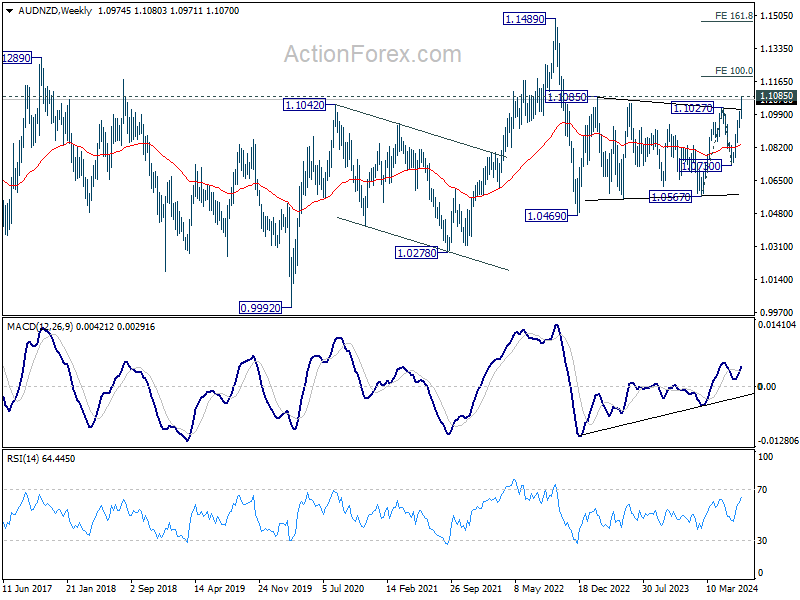
Task: Select the 1.14890 price high label
Action: 524,19
